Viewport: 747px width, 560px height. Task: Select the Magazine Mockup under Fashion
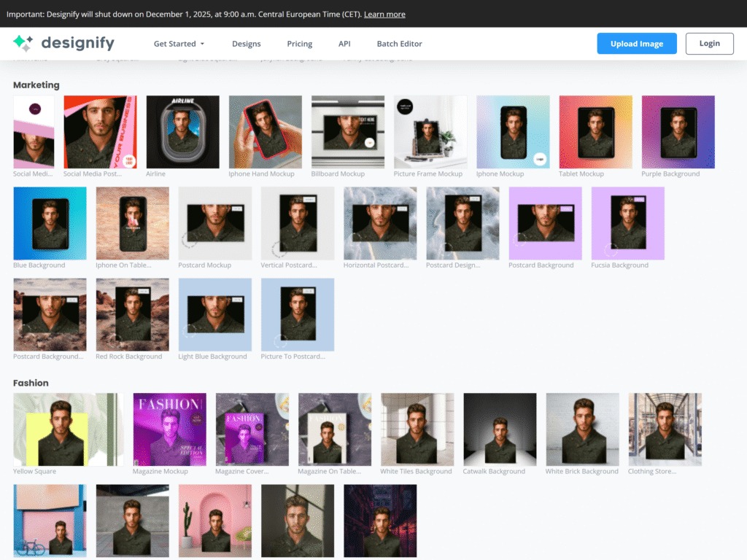click(x=169, y=429)
